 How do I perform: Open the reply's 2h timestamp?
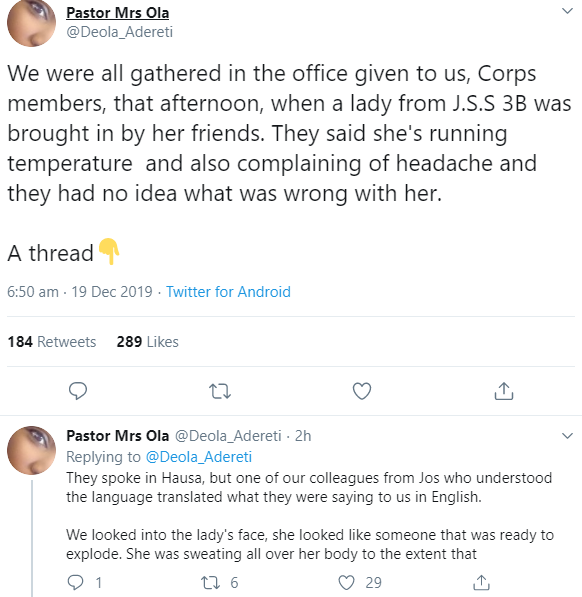[x=303, y=436]
